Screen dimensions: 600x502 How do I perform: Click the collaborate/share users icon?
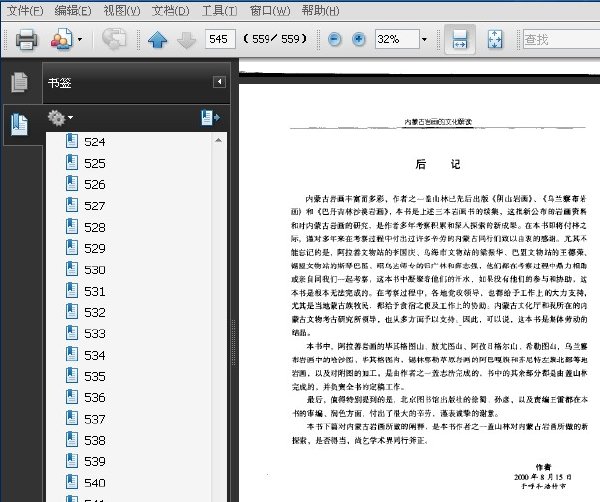[x=61, y=39]
